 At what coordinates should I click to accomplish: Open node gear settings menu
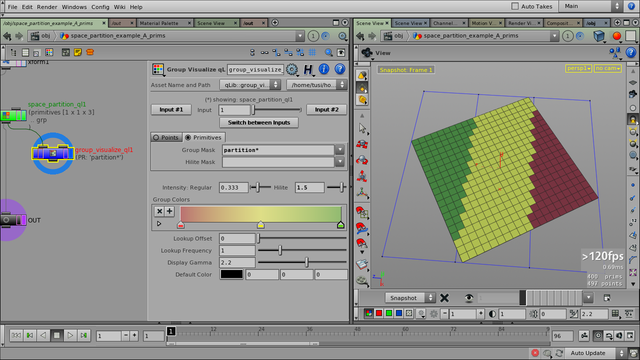[x=292, y=69]
